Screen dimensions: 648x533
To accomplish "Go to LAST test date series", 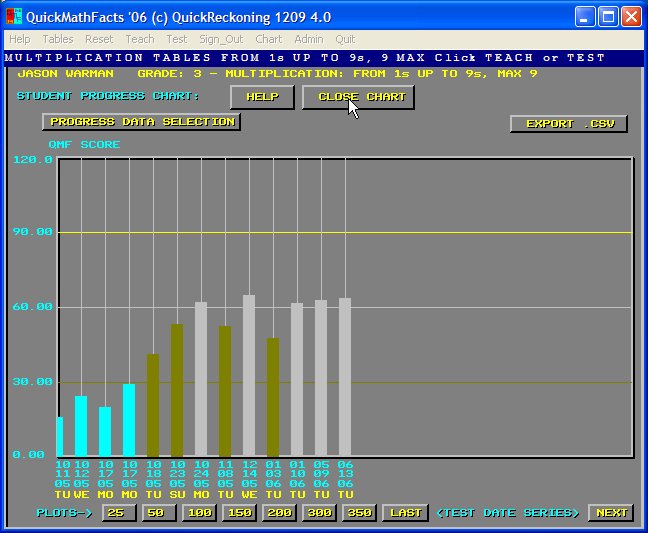I will point(405,513).
